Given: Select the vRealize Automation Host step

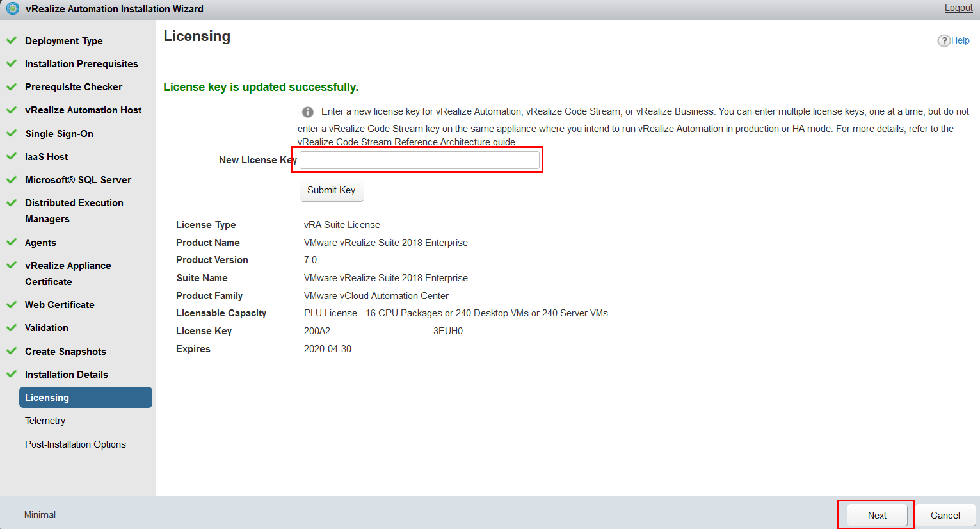Looking at the screenshot, I should 83,110.
